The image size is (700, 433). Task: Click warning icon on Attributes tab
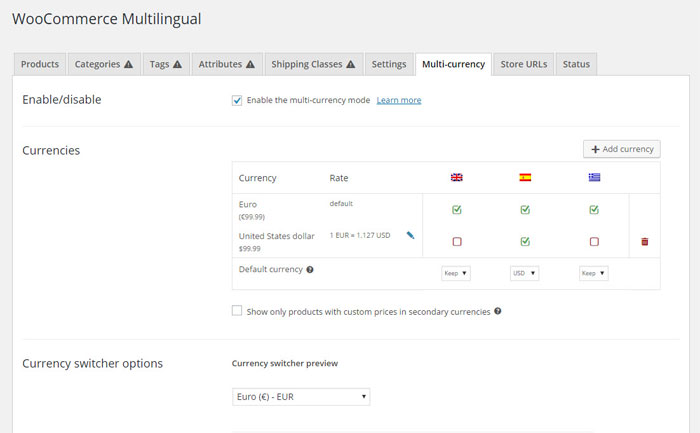pos(250,64)
